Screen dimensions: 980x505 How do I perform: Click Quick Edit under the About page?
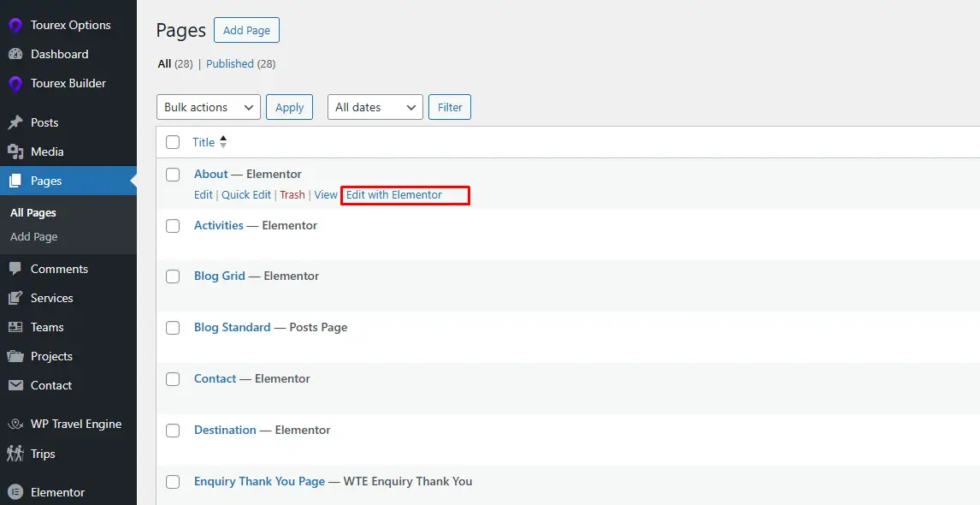point(246,194)
